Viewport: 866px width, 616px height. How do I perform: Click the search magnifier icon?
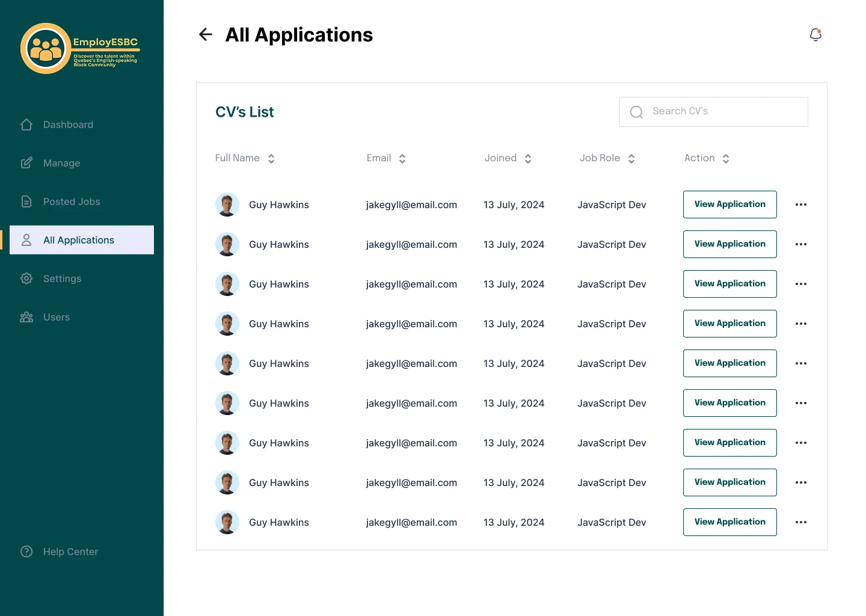tap(636, 112)
